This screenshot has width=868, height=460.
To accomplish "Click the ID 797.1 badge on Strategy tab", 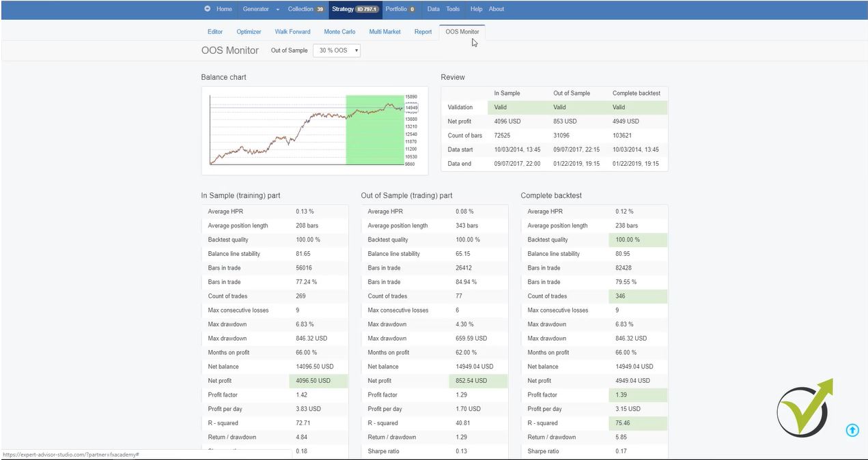I will tap(369, 9).
